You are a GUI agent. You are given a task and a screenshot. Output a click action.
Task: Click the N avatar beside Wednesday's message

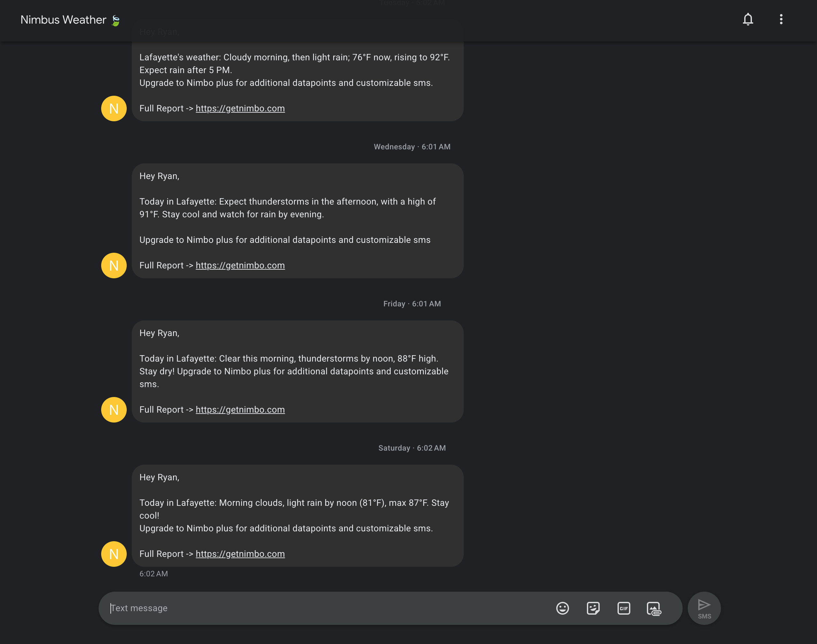tap(114, 266)
